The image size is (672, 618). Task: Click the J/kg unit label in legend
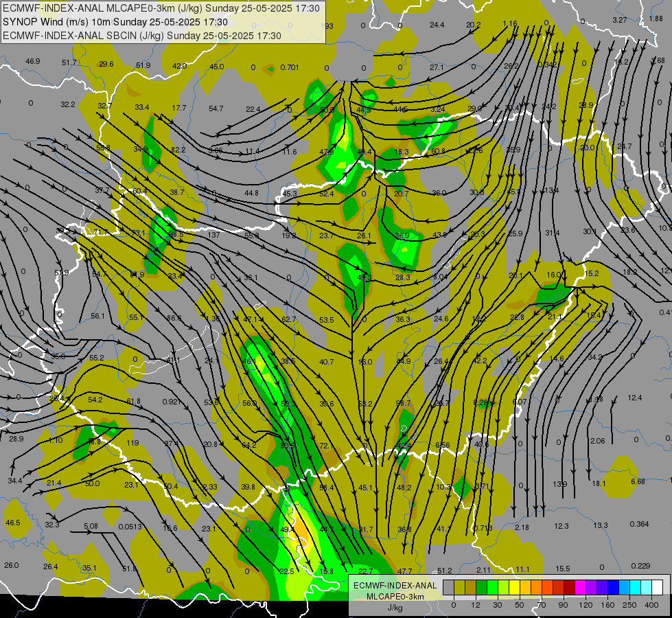pos(395,608)
